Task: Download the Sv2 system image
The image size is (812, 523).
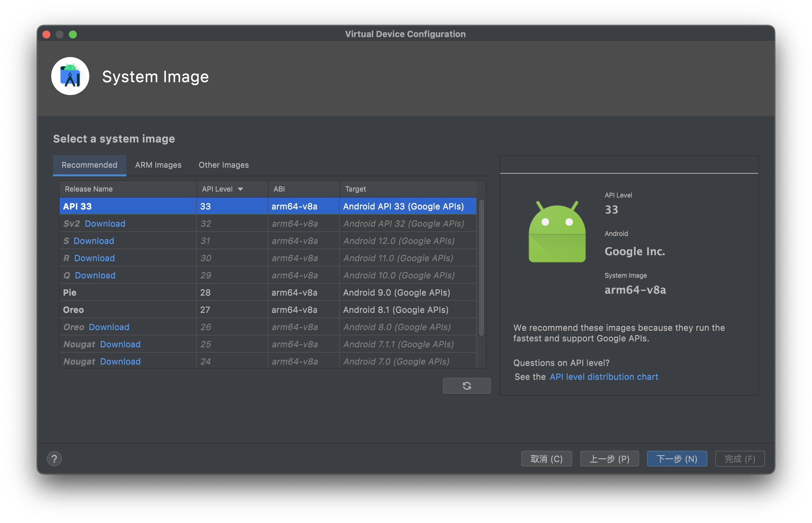Action: (x=105, y=223)
